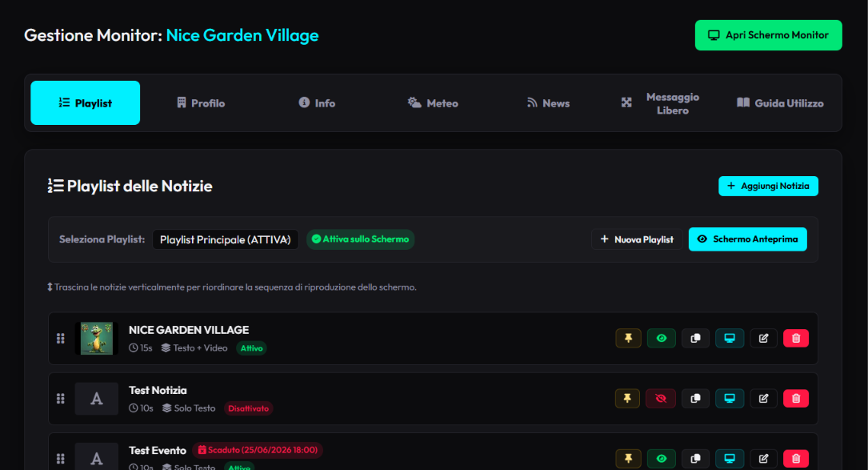Click Solo Testo label of Test Notizia
868x470 pixels.
189,408
